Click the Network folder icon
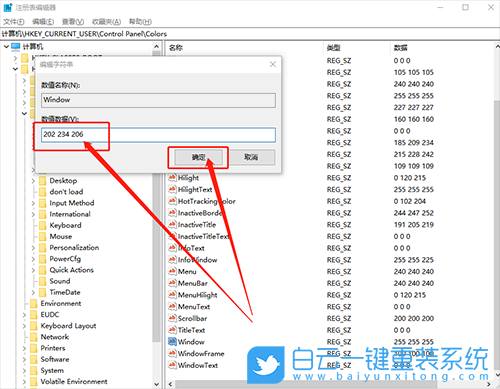Viewport: 500px width, 389px height. click(x=33, y=337)
